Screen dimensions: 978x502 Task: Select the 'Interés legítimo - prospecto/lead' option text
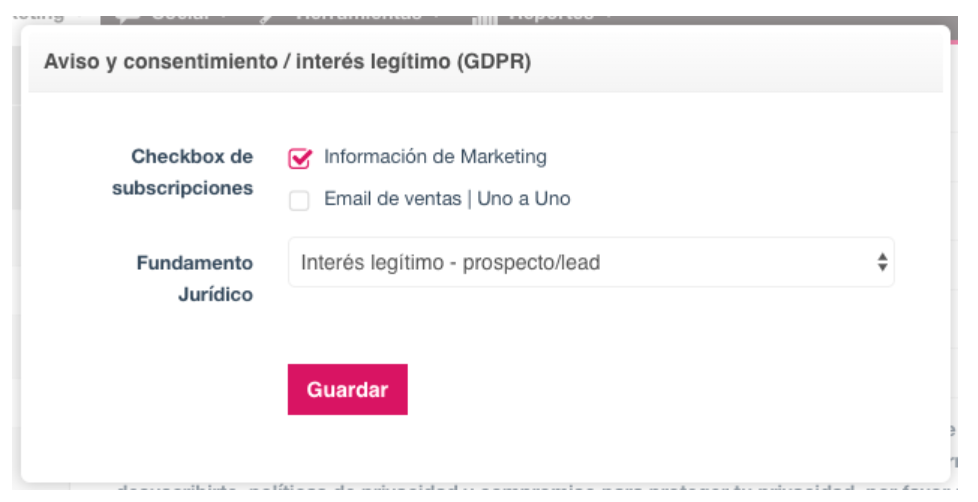(x=450, y=263)
